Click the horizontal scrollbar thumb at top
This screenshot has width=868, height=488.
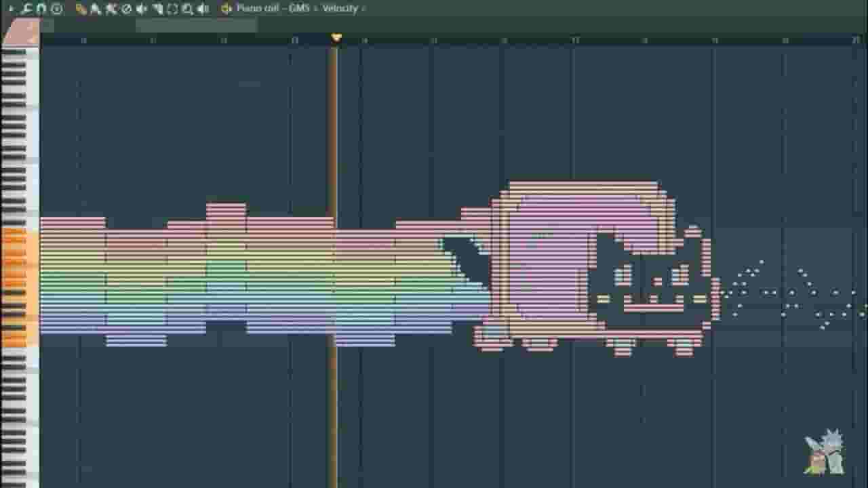[x=197, y=26]
